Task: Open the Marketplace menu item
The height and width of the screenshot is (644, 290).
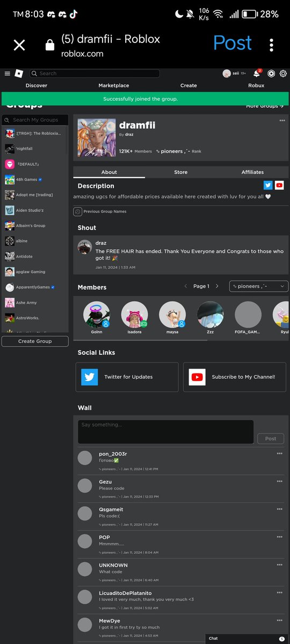Action: (114, 85)
